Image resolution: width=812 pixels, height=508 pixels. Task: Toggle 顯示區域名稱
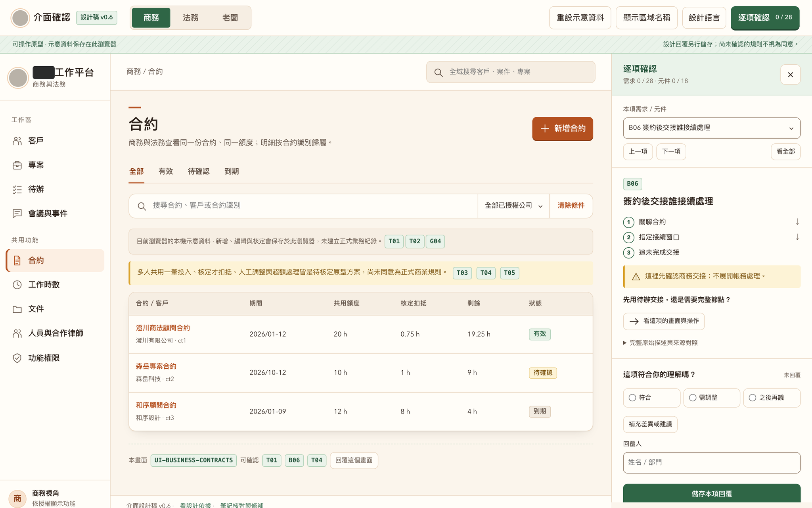(647, 17)
